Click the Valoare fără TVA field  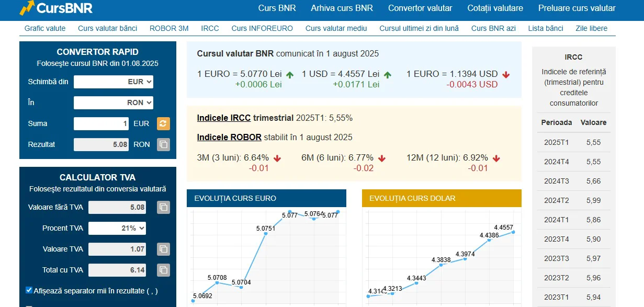click(117, 207)
